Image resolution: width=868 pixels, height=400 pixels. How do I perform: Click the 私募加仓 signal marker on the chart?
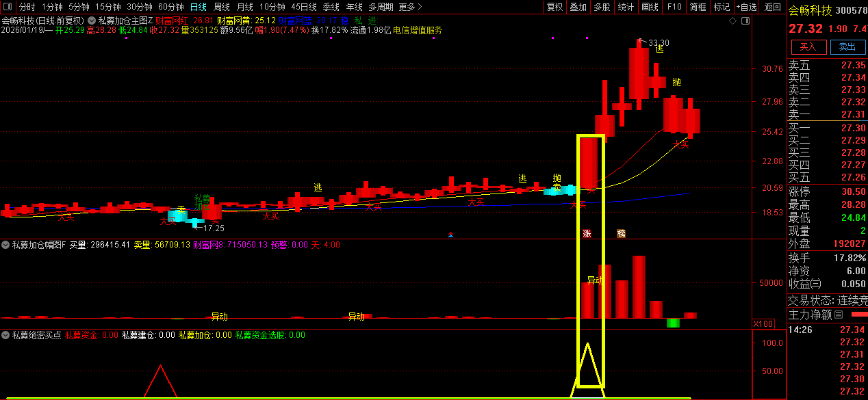pos(201,202)
